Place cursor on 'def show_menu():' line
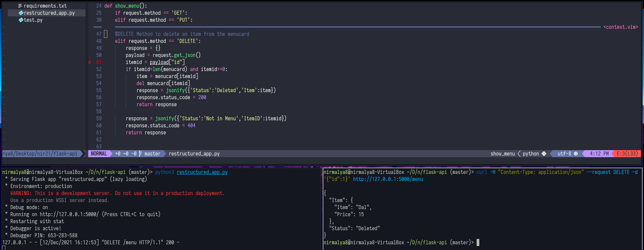This screenshot has height=250, width=644. 126,6
